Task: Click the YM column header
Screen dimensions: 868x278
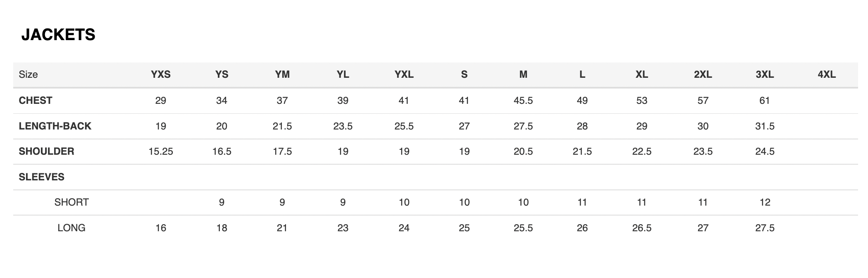Action: pyautogui.click(x=282, y=74)
